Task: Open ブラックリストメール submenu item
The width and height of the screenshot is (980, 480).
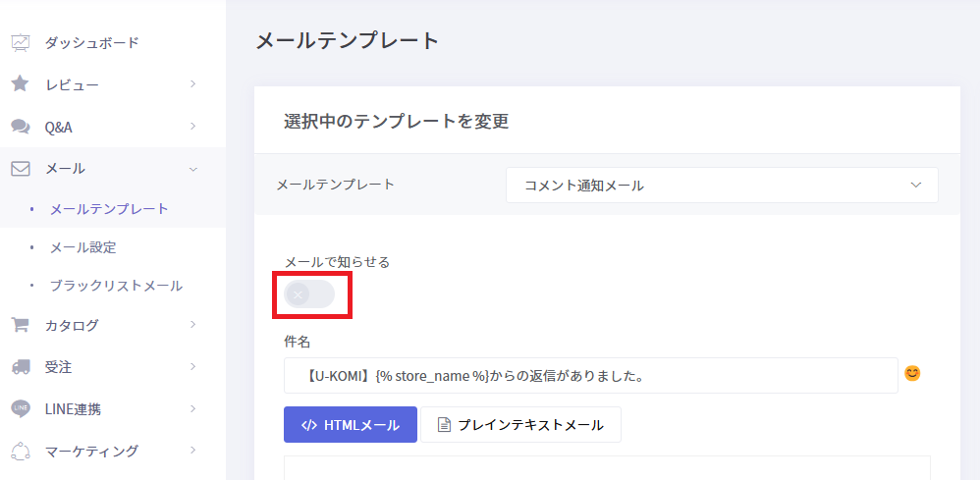Action: (115, 286)
